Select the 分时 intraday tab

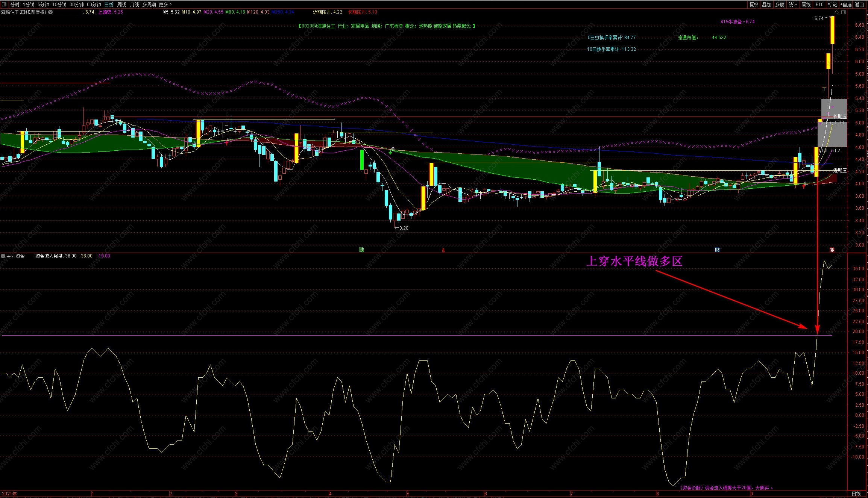pos(15,5)
